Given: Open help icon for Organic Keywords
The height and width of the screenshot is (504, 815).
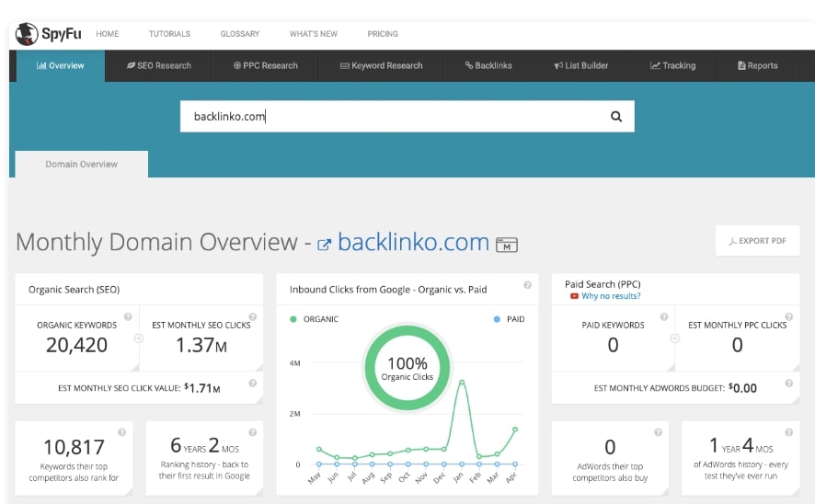Looking at the screenshot, I should pos(128,316).
